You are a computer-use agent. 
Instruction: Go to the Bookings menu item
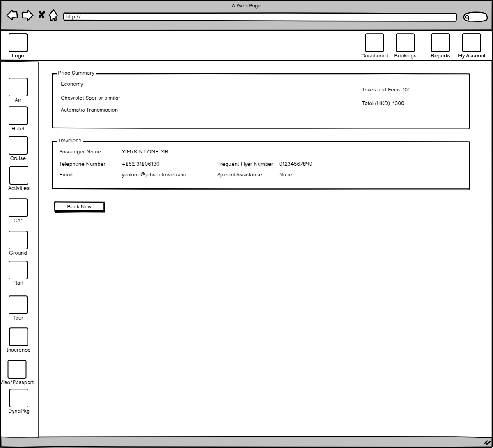pos(405,43)
